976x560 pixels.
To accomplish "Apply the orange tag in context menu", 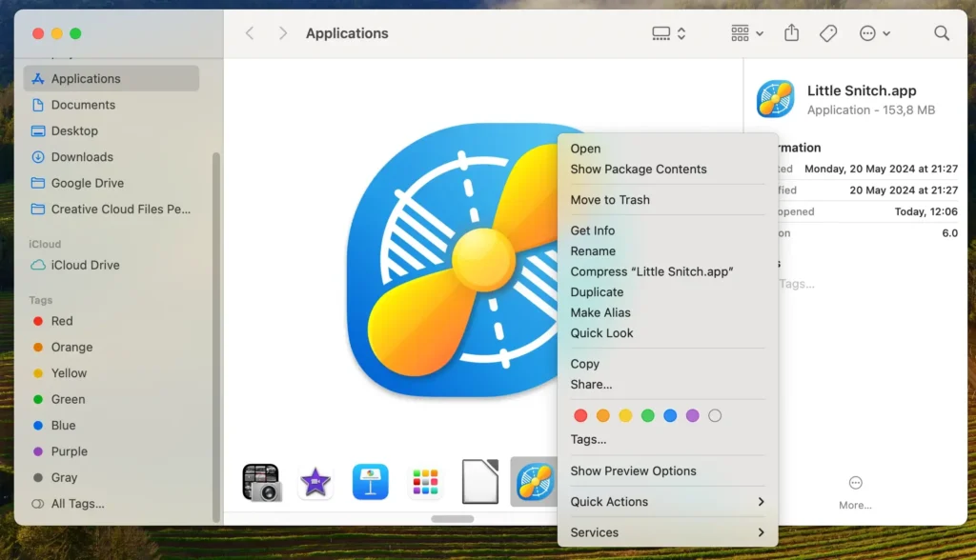I will [602, 415].
